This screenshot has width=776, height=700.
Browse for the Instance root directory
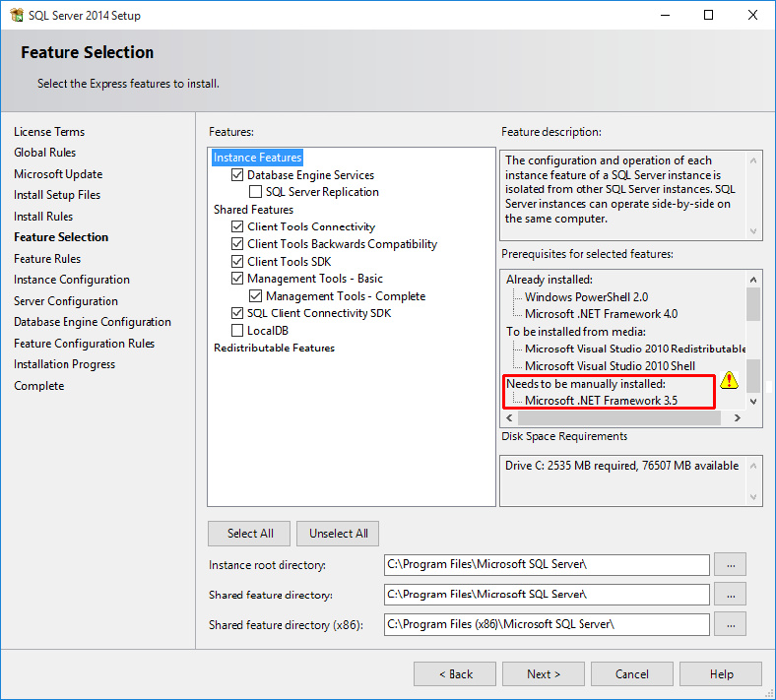point(730,565)
